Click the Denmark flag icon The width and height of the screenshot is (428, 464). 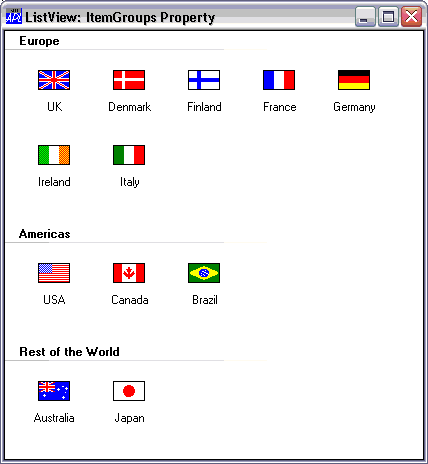pyautogui.click(x=129, y=80)
